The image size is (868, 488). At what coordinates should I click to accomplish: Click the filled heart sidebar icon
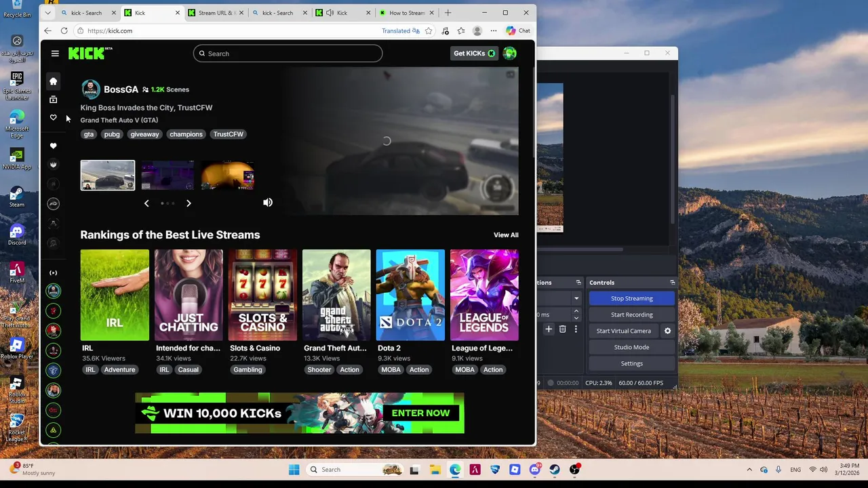pyautogui.click(x=53, y=146)
